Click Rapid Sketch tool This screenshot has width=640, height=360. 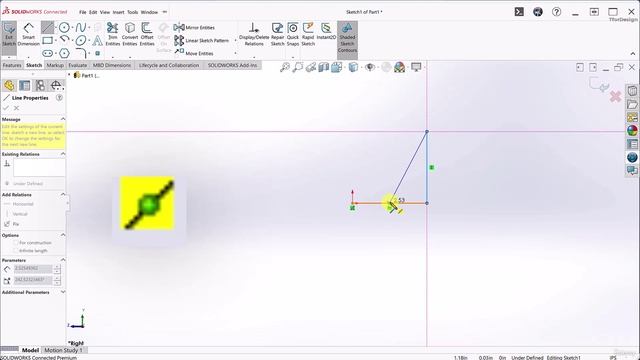pyautogui.click(x=308, y=34)
